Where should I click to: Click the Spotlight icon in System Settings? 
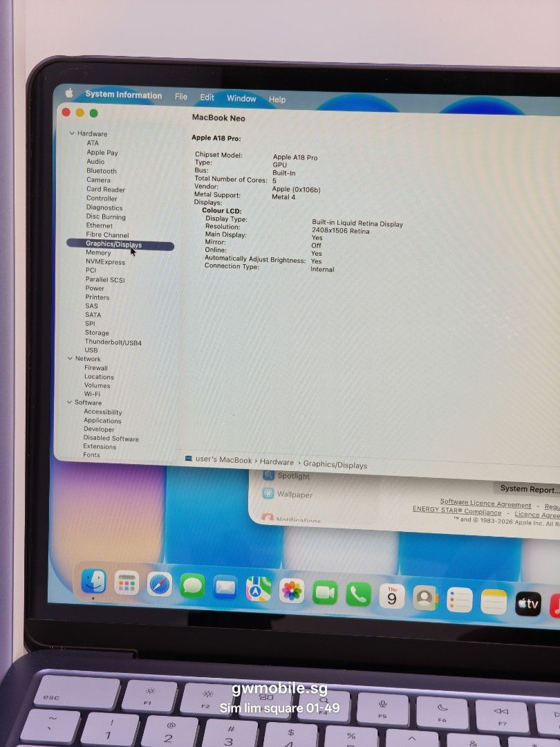click(268, 475)
